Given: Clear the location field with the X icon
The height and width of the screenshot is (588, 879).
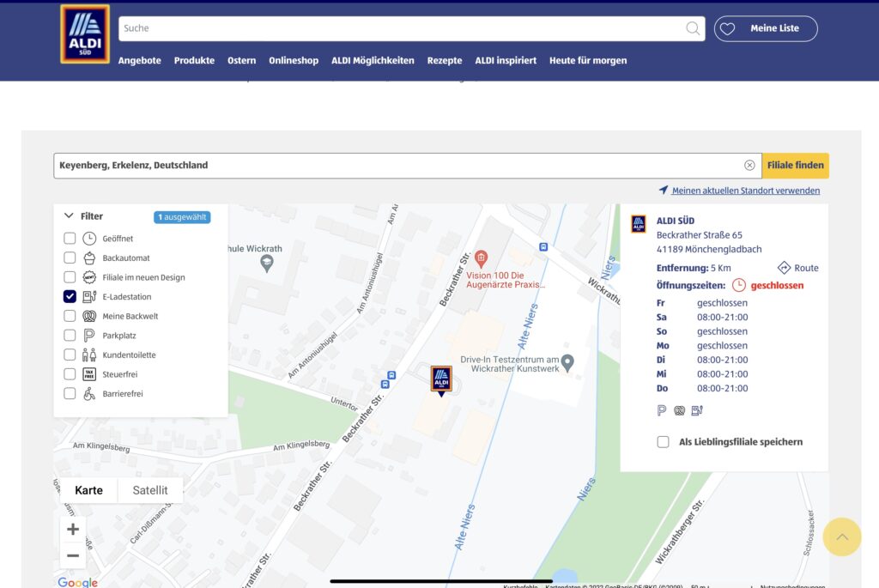Looking at the screenshot, I should [749, 166].
